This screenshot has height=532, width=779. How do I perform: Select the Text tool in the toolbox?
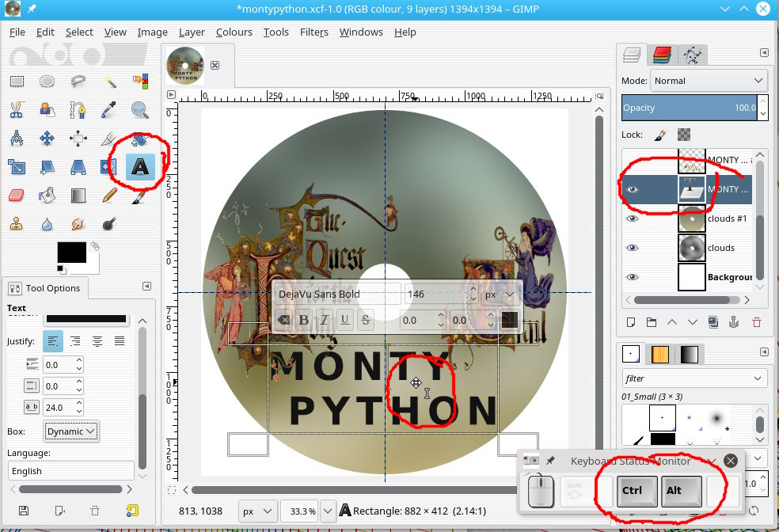tap(140, 167)
